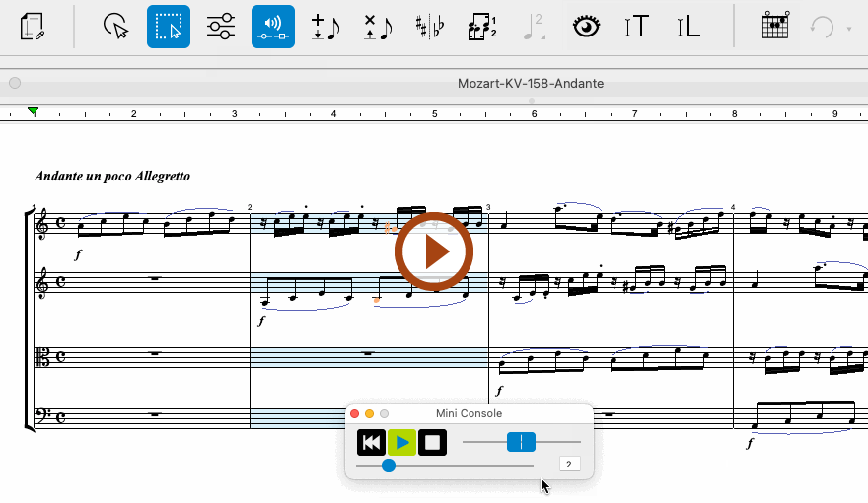Start playback with green play button
Viewport: 868px width, 503px height.
click(401, 442)
